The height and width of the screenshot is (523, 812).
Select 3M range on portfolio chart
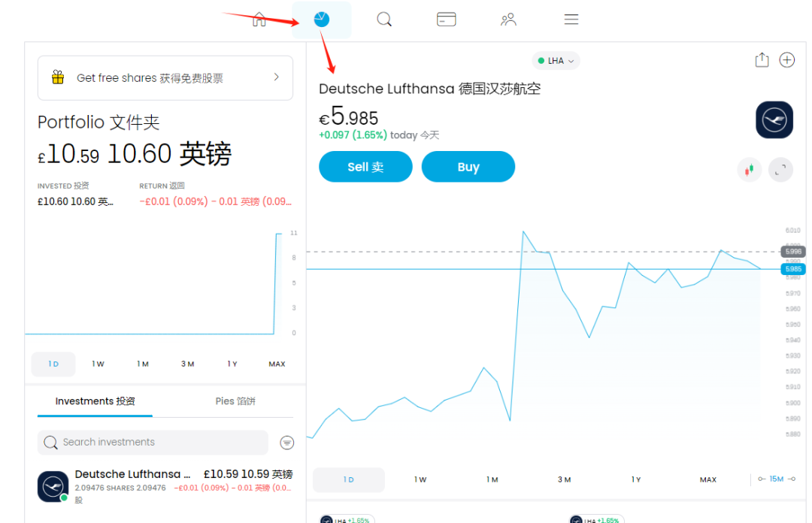tap(187, 364)
